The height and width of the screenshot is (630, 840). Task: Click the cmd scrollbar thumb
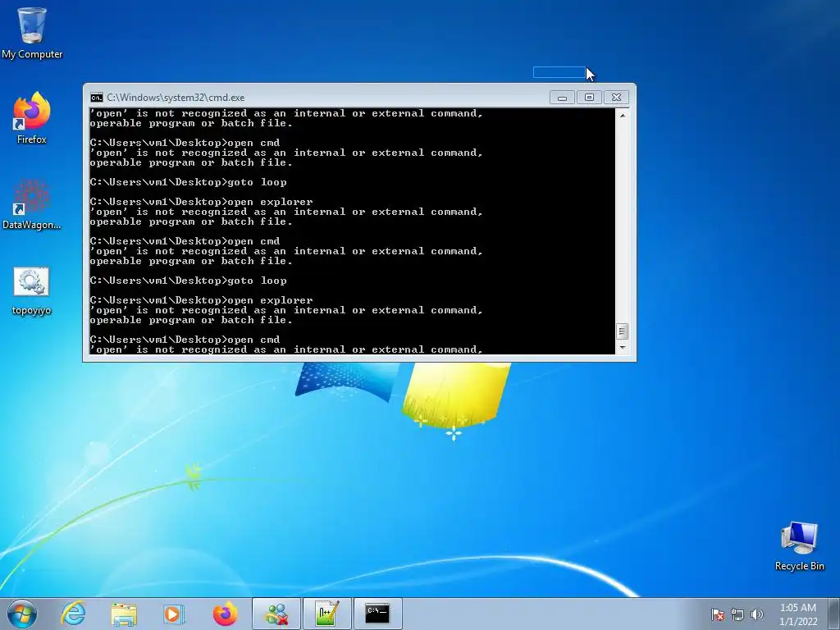click(x=622, y=331)
